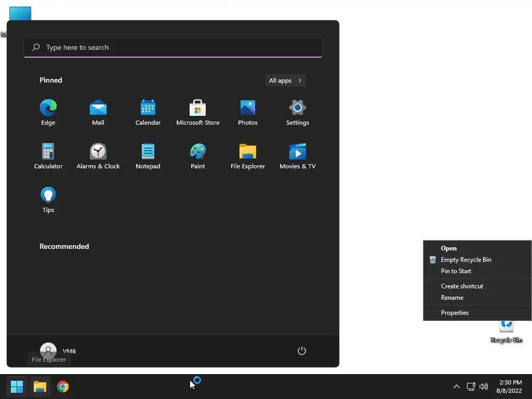532x399 pixels.
Task: Open Microsoft Store from pinned apps
Action: coord(198,113)
